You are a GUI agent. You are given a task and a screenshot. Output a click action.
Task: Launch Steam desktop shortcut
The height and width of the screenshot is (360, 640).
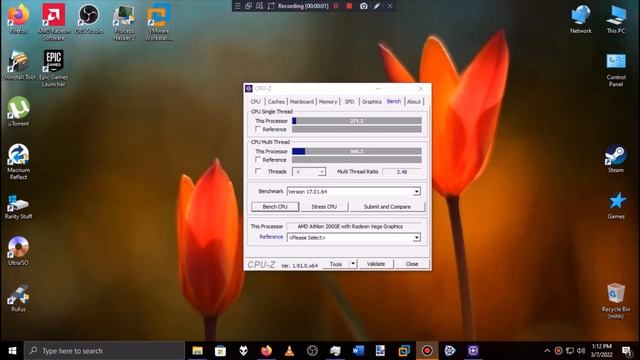(616, 158)
